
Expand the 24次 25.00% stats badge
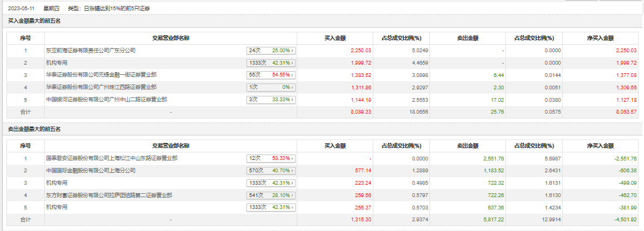click(x=271, y=51)
